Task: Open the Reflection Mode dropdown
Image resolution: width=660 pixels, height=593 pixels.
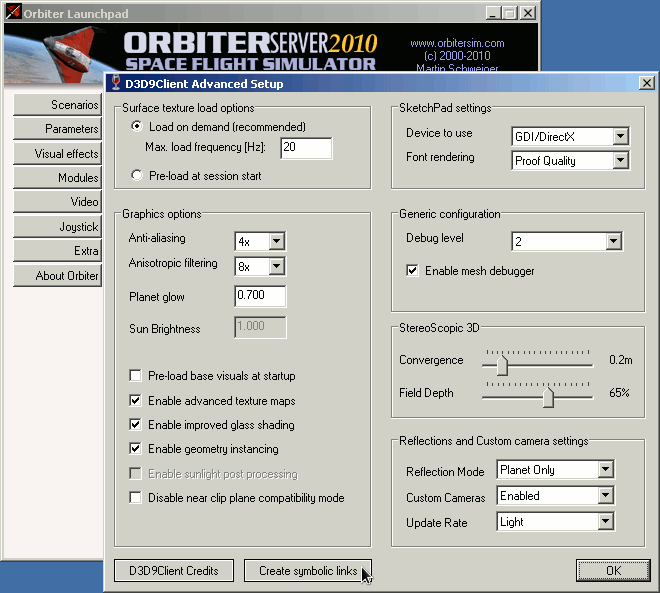Action: [x=605, y=469]
